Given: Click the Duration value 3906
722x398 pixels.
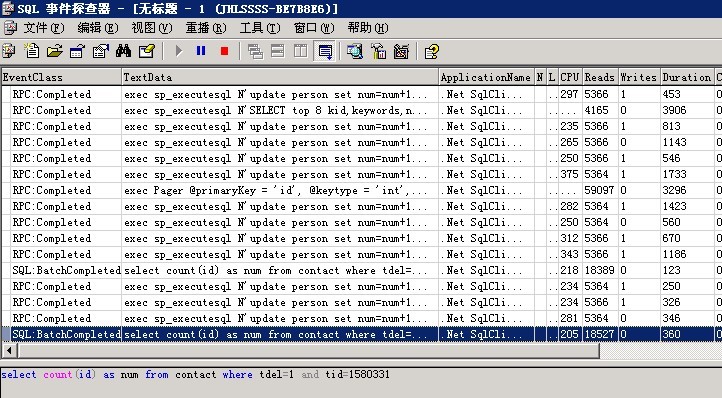Looking at the screenshot, I should click(674, 110).
